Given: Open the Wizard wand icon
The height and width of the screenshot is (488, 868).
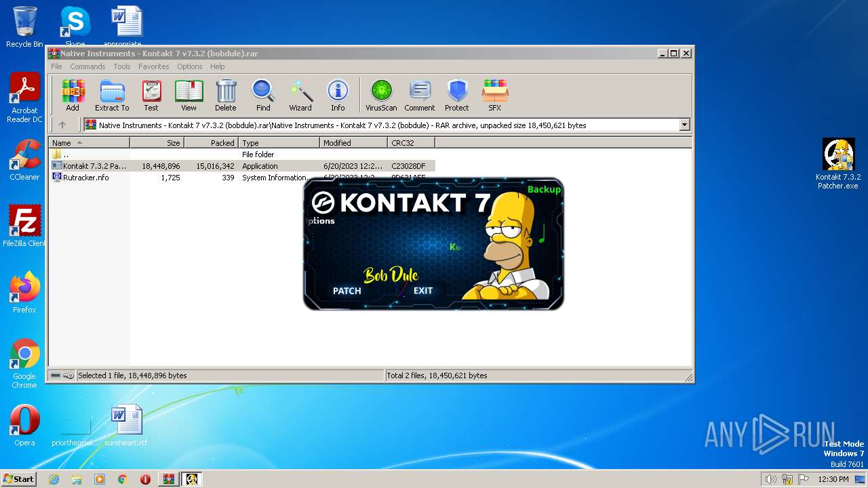Looking at the screenshot, I should pyautogui.click(x=300, y=95).
